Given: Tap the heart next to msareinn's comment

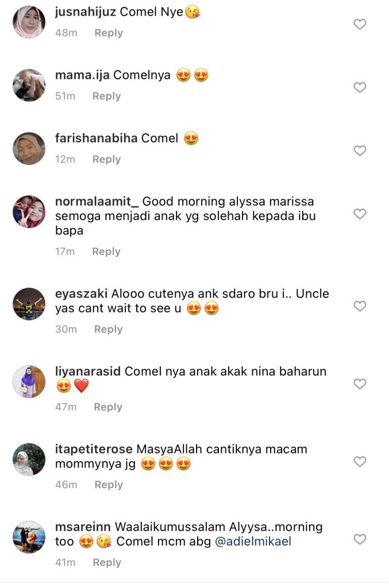Looking at the screenshot, I should point(360,540).
